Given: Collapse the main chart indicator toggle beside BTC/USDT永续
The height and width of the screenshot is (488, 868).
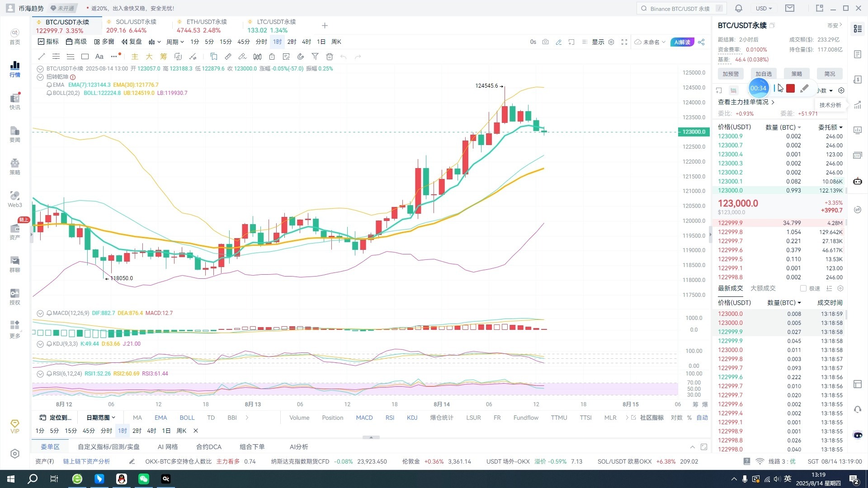Looking at the screenshot, I should tap(40, 69).
